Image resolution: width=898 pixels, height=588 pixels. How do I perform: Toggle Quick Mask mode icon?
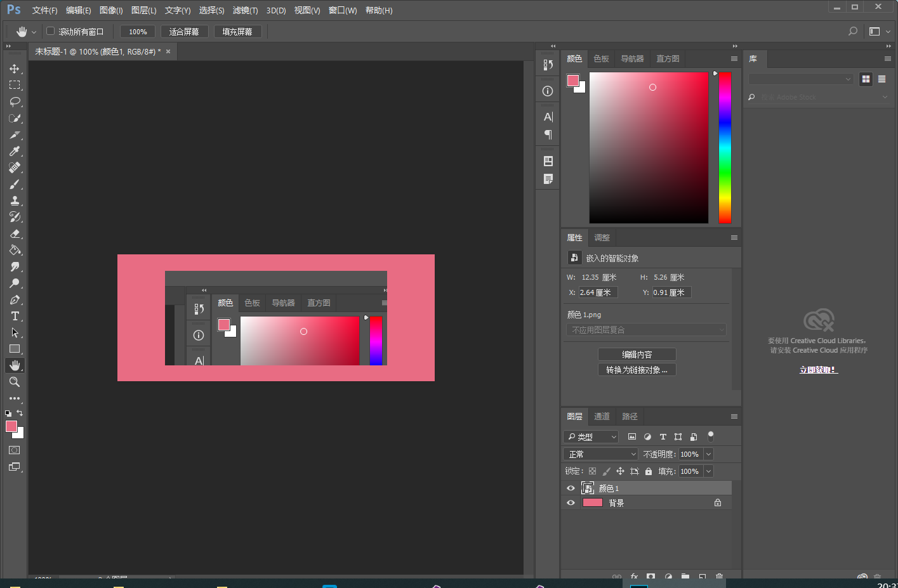[x=15, y=450]
